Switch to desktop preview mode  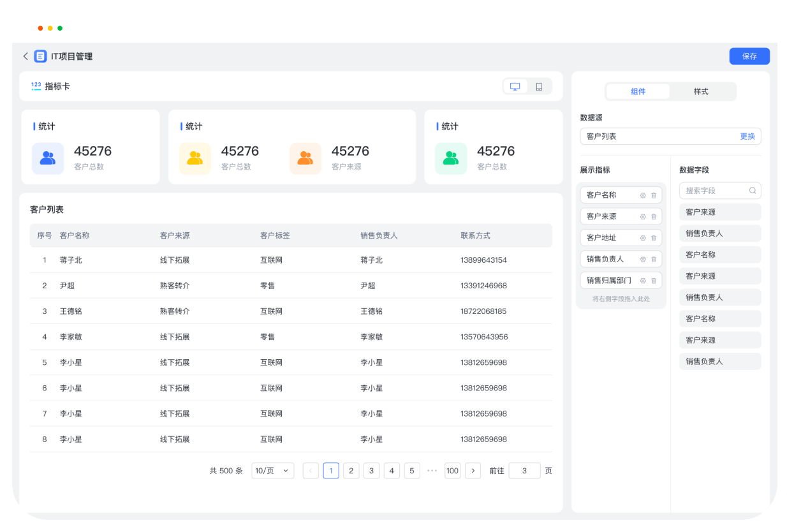515,87
